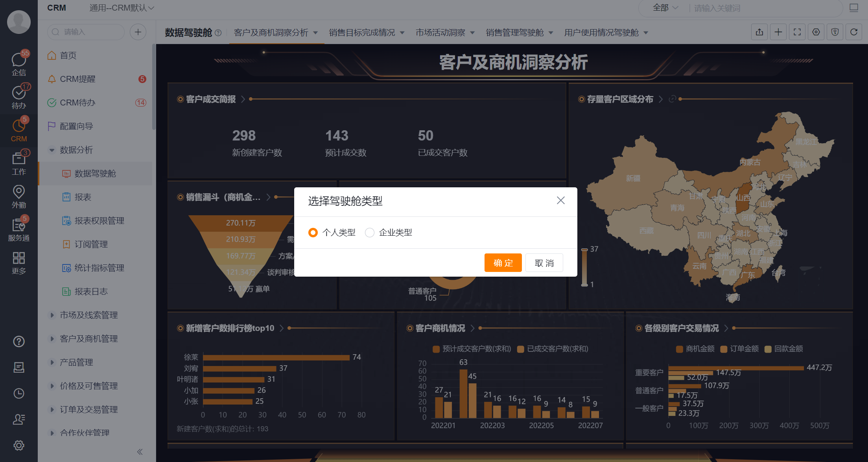Open the settings gear icon in sidebar
This screenshot has width=868, height=462.
pos(19,445)
